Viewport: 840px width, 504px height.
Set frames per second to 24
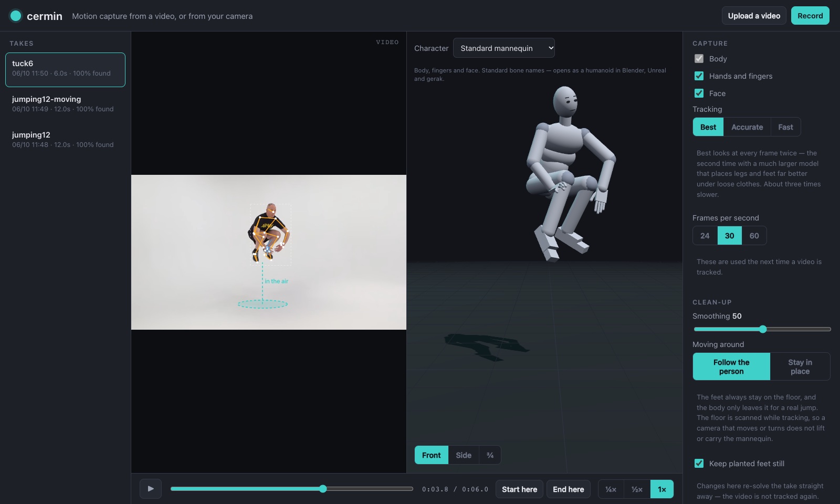[705, 236]
